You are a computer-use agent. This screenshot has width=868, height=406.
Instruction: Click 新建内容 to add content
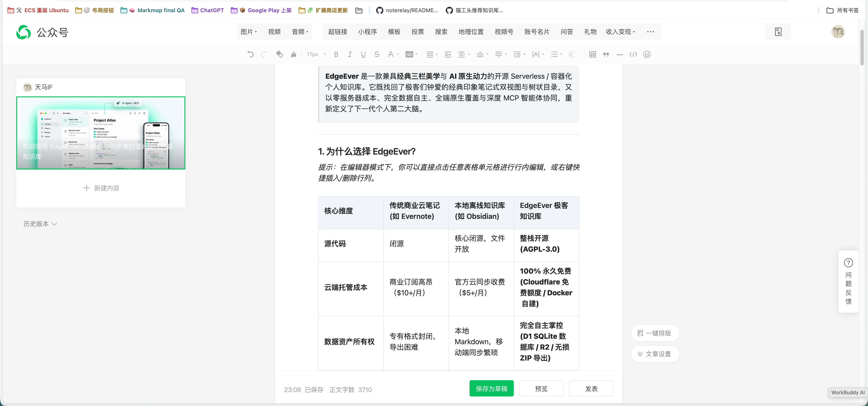[101, 188]
